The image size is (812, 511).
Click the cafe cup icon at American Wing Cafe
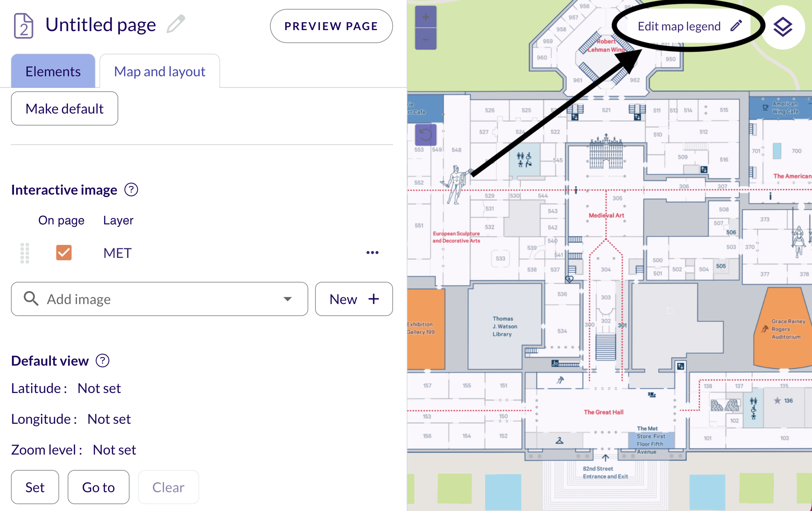point(766,107)
